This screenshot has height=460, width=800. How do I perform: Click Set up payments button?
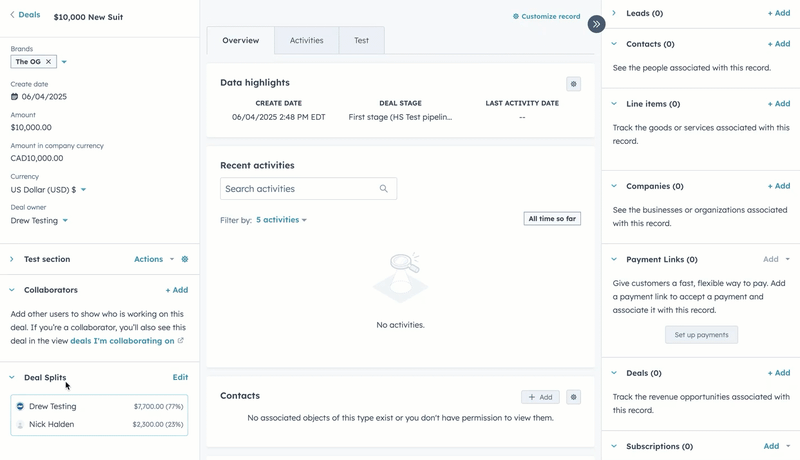point(702,335)
